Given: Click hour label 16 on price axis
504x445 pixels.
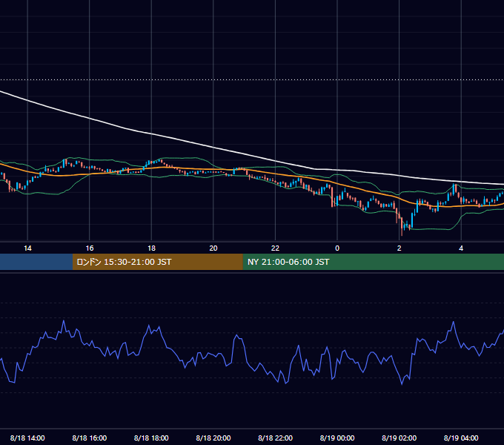Looking at the screenshot, I should 90,248.
